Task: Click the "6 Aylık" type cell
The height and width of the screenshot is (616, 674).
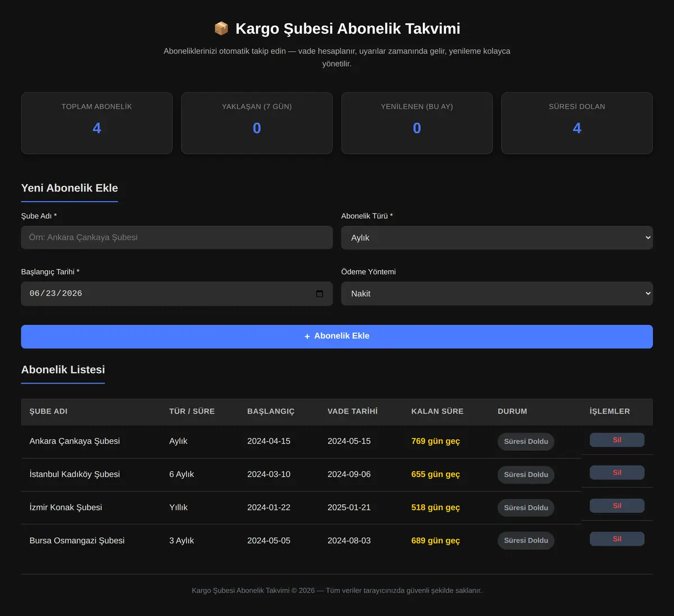Action: [181, 474]
